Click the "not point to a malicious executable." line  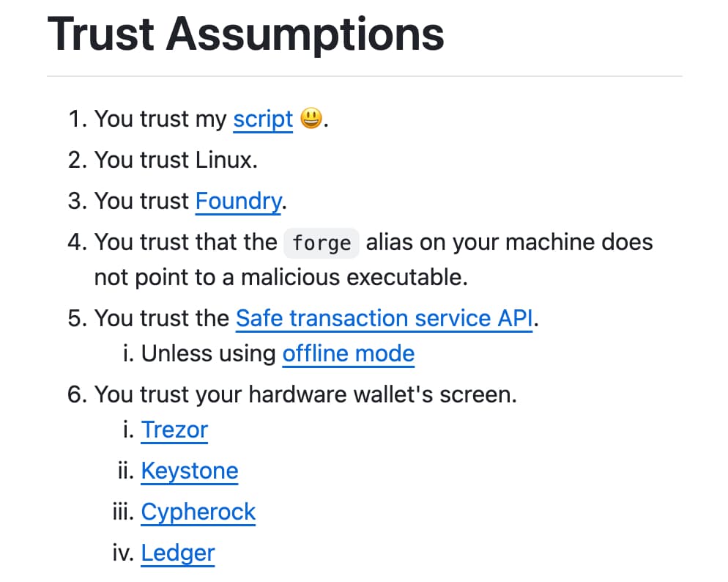pyautogui.click(x=281, y=278)
